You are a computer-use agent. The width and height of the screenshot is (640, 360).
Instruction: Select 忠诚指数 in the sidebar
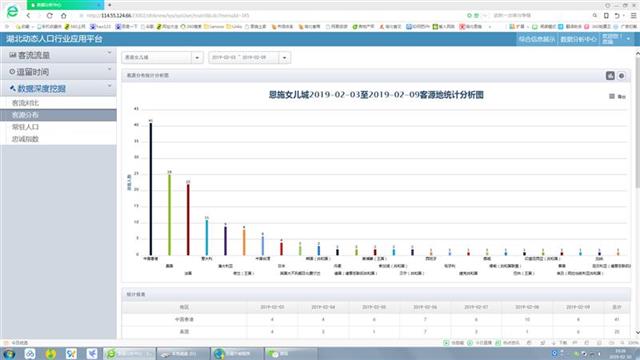tap(25, 139)
